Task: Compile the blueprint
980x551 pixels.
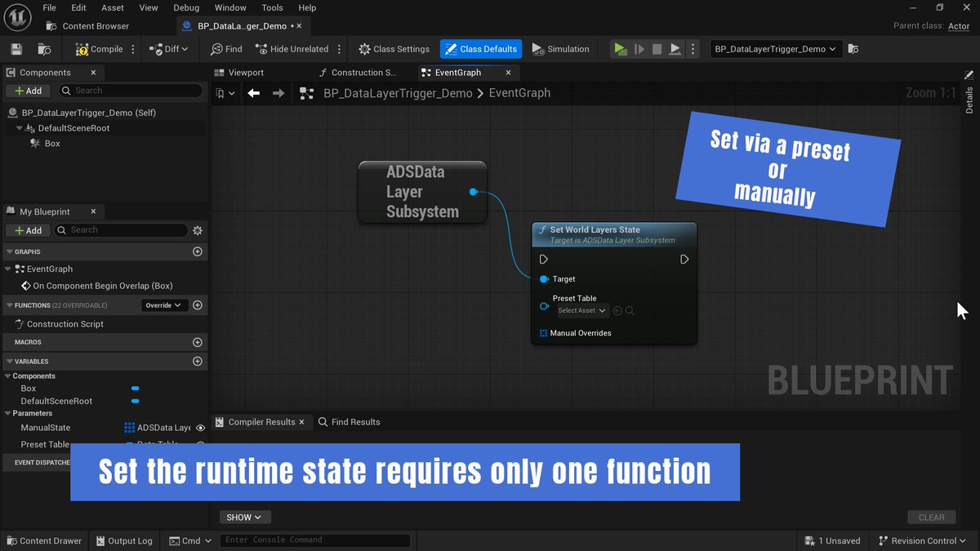Action: (x=99, y=49)
